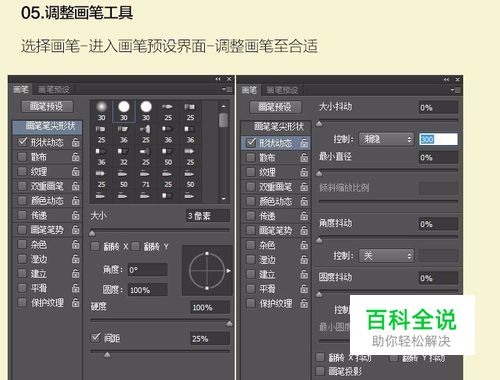Screen dimensions: 500x380
Task: Toggle lock icon beside 保护纹理 in left Brush panel
Action: point(76,303)
